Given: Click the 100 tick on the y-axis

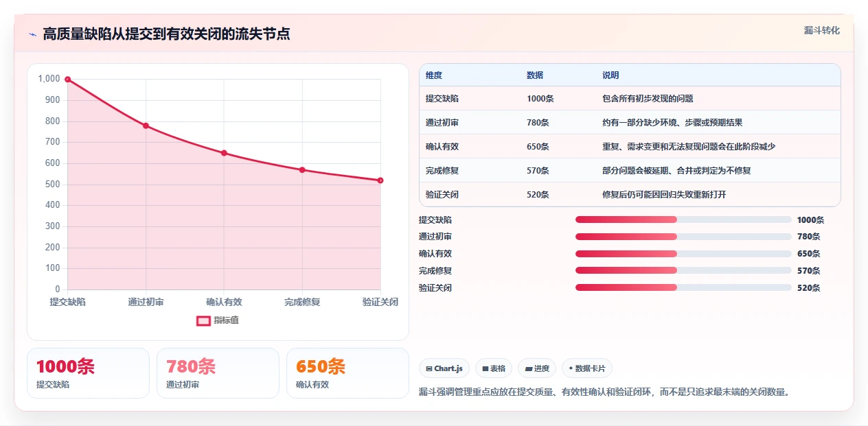Looking at the screenshot, I should point(52,268).
